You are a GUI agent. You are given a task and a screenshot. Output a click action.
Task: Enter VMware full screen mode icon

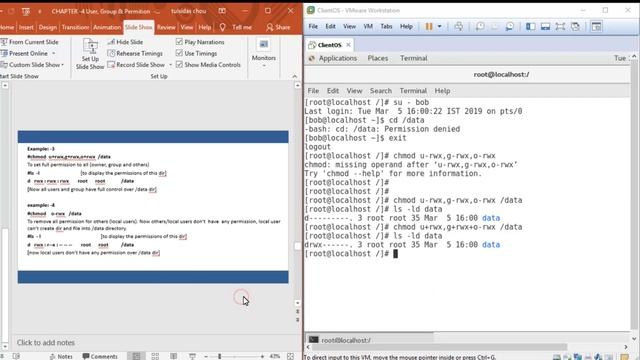click(560, 27)
